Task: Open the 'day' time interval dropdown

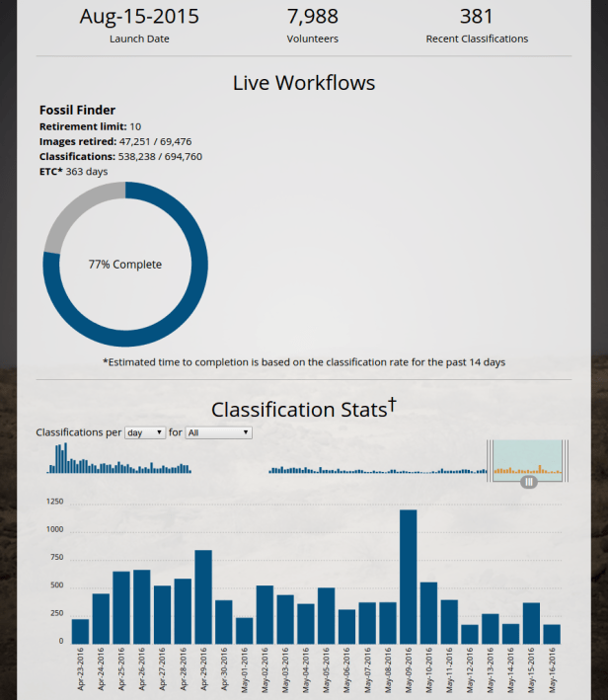Action: [145, 432]
